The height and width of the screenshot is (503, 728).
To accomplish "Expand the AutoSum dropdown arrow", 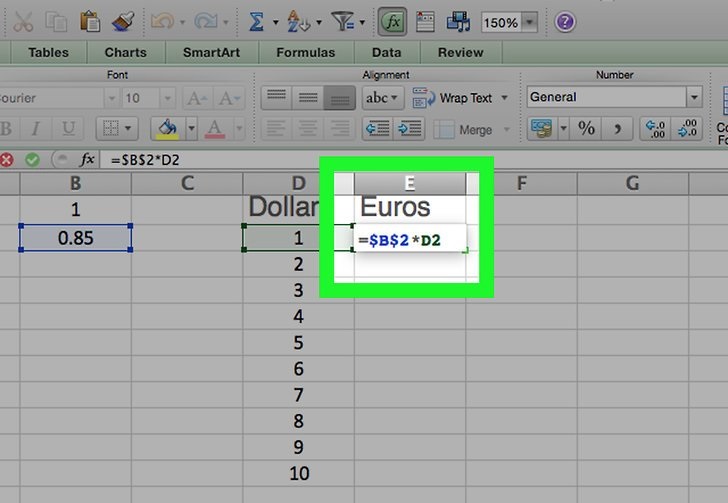I will [x=275, y=22].
